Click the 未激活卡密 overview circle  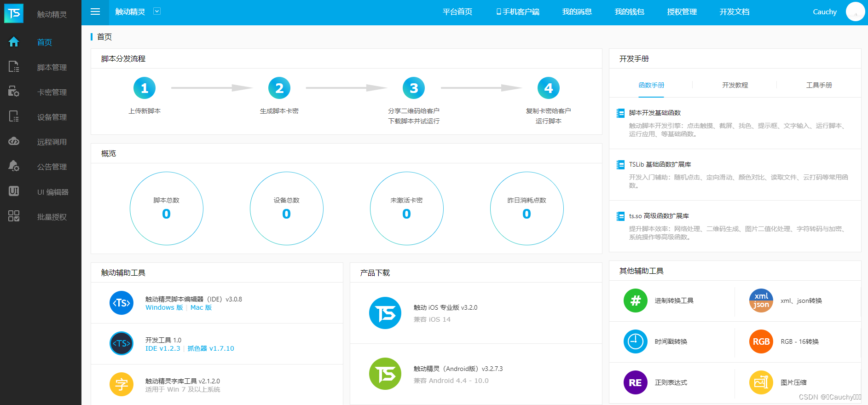(407, 208)
